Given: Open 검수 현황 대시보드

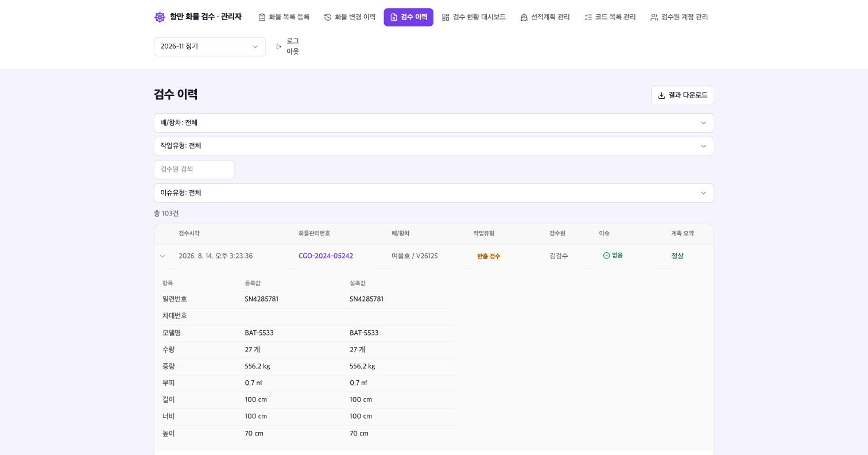Looking at the screenshot, I should pyautogui.click(x=474, y=17).
